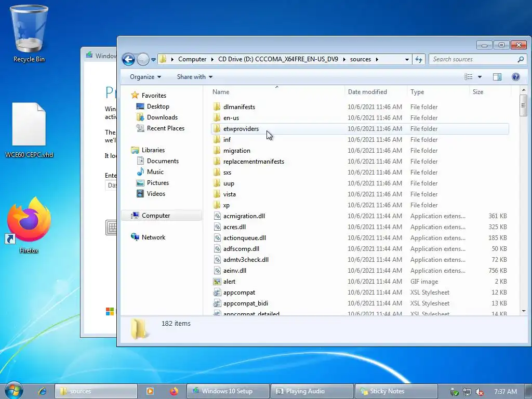This screenshot has height=399, width=532.
Task: Select the appcompat_bidi stylesheet icon
Action: click(x=217, y=303)
